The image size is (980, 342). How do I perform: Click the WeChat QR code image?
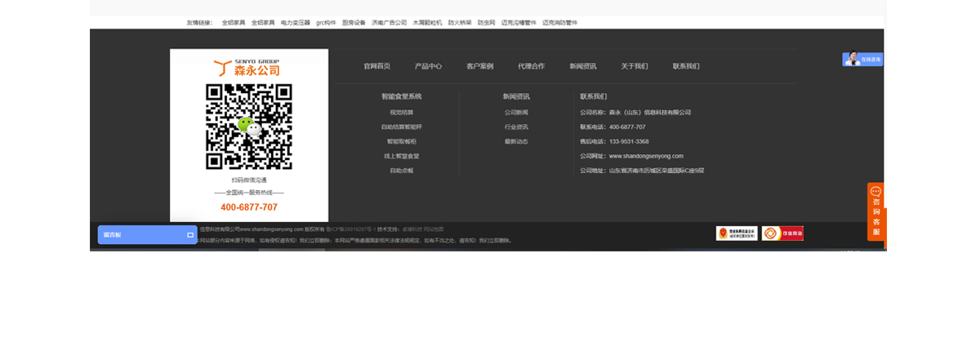[x=249, y=127]
